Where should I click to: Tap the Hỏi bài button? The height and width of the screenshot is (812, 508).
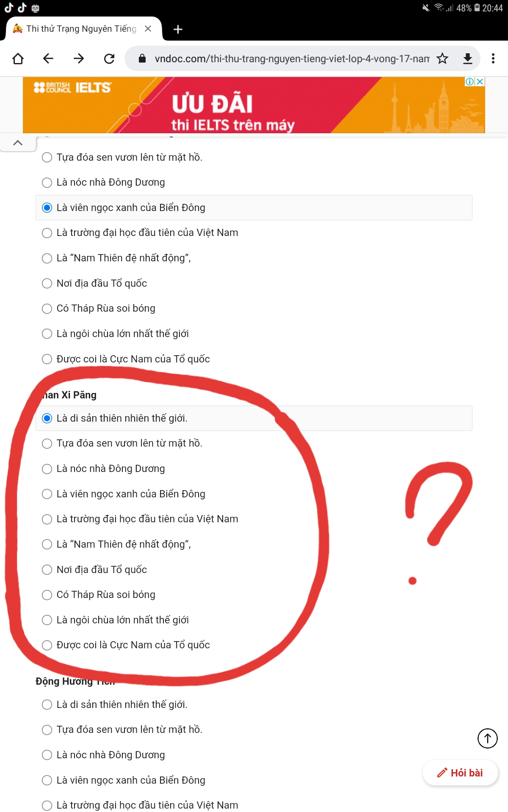460,773
